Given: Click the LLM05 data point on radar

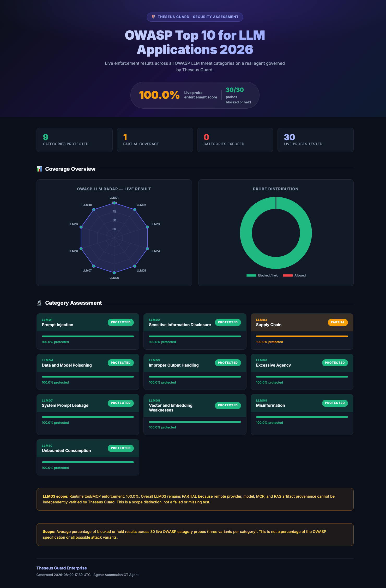Looking at the screenshot, I should point(135,266).
